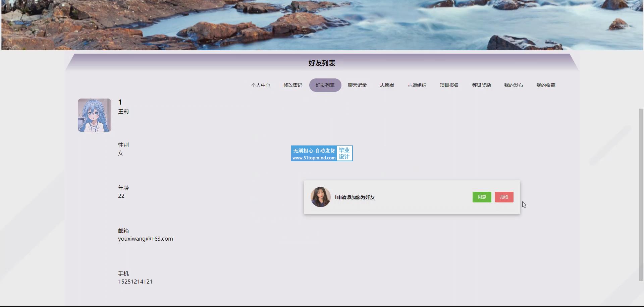
Task: View the 我的发布 tab
Action: 514,85
